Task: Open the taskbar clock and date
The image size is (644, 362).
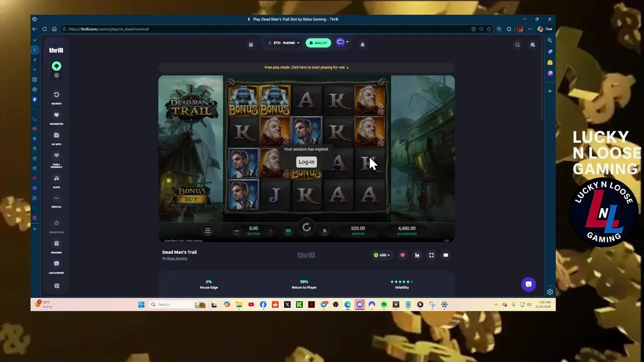Action: tap(542, 305)
